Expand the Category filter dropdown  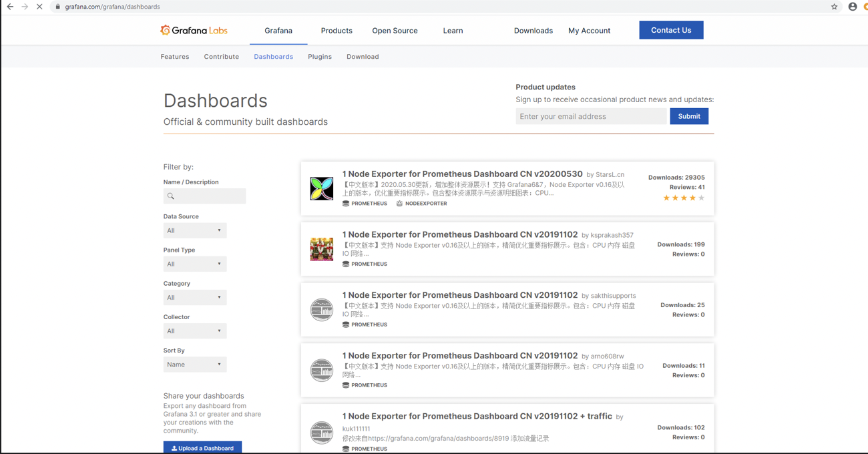point(195,297)
